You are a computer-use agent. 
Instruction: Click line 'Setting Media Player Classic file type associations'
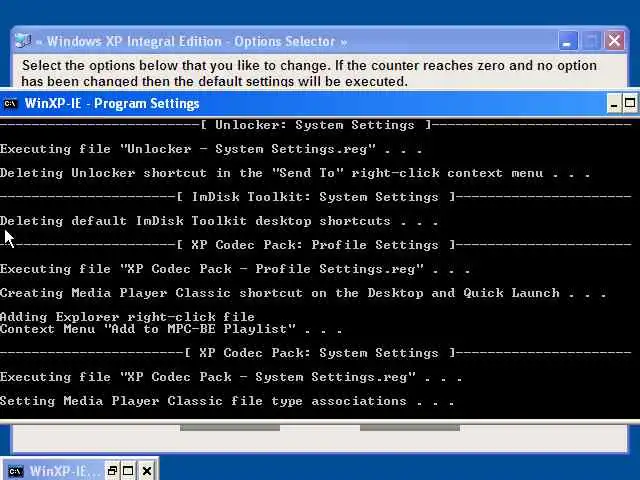click(x=227, y=401)
